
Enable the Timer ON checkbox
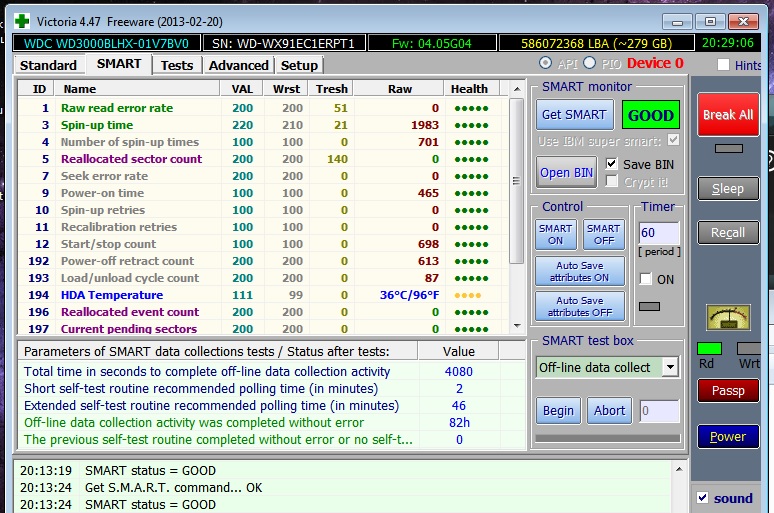[646, 279]
